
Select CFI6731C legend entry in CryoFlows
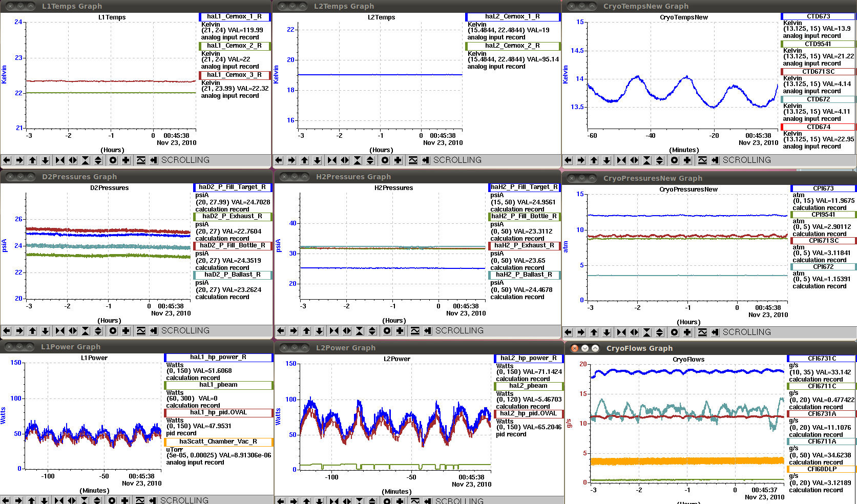[x=822, y=359]
